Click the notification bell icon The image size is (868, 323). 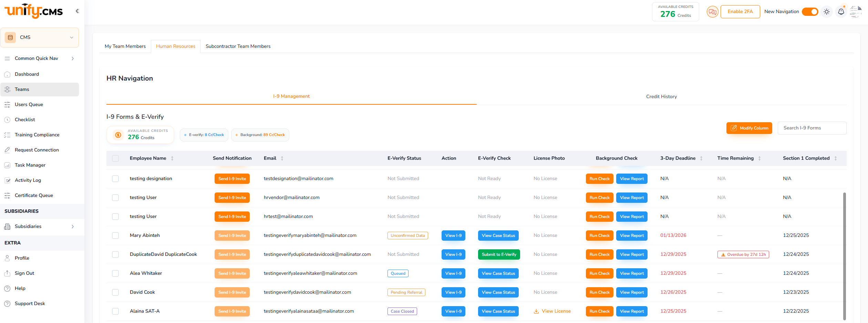[841, 11]
